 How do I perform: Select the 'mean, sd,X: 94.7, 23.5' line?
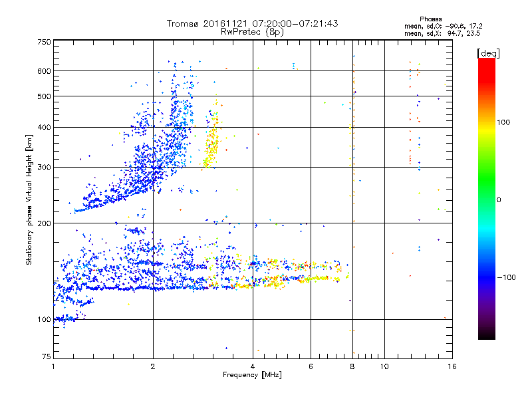coord(442,33)
